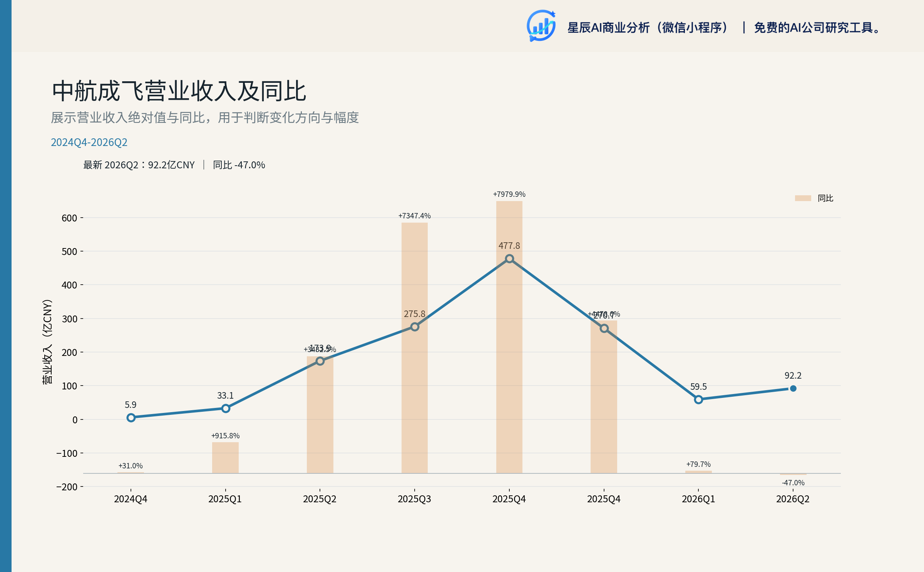The width and height of the screenshot is (924, 572).
Task: Click the x-axis label 2025Q2
Action: [320, 499]
